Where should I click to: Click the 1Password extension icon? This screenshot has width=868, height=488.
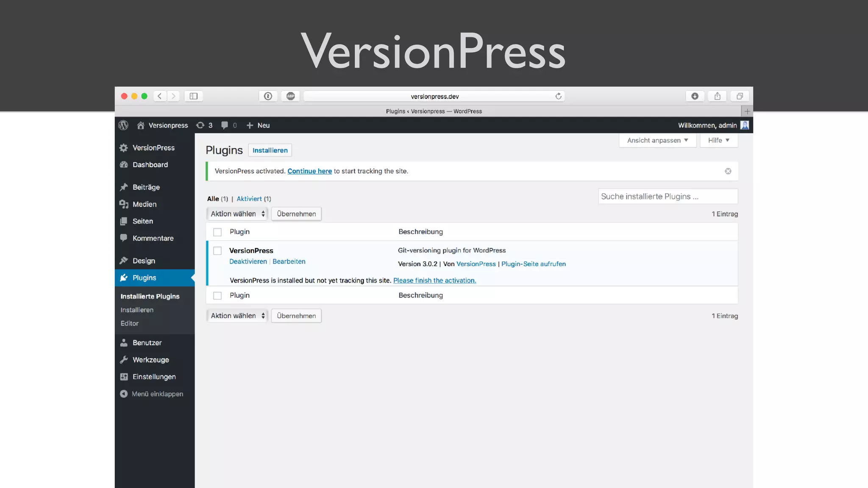coord(268,96)
